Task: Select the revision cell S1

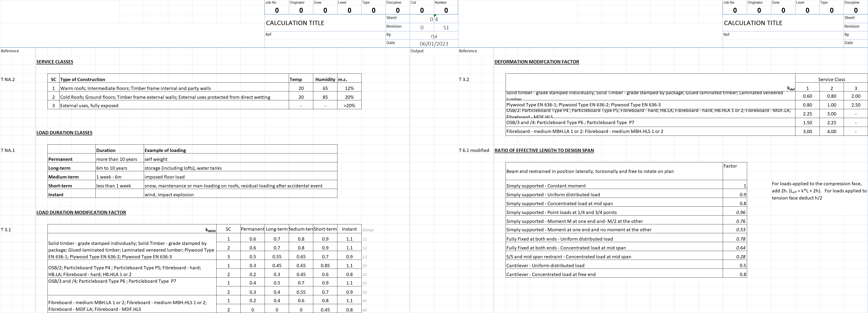Action: tap(446, 28)
